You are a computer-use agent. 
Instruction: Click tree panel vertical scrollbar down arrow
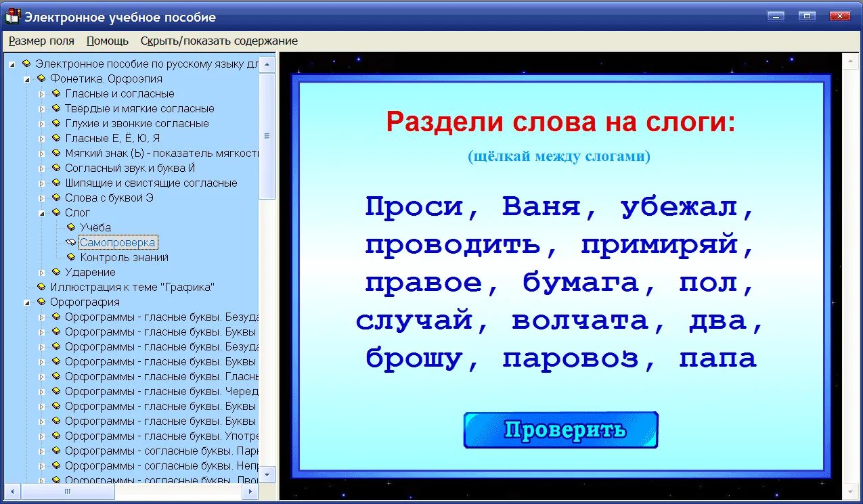267,476
